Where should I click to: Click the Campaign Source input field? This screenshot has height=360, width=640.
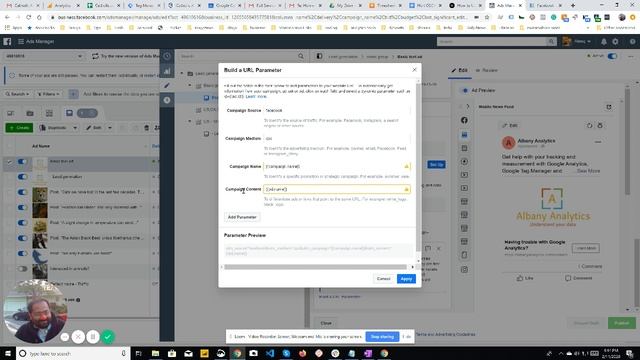point(337,110)
